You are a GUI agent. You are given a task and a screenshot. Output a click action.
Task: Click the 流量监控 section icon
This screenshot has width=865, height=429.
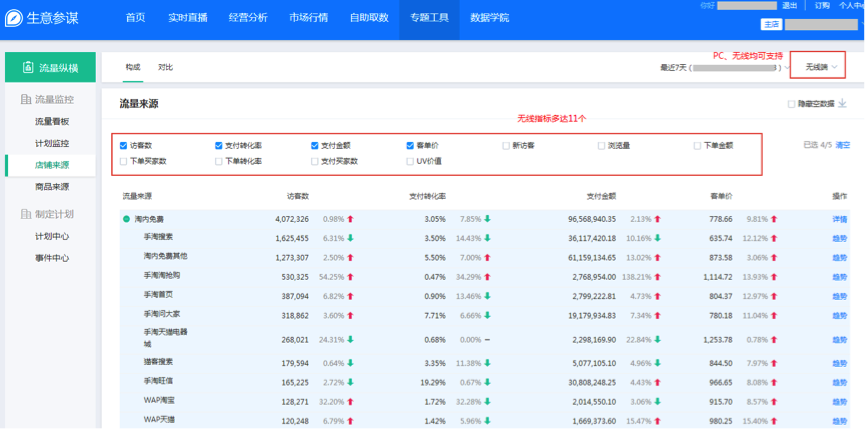click(26, 100)
